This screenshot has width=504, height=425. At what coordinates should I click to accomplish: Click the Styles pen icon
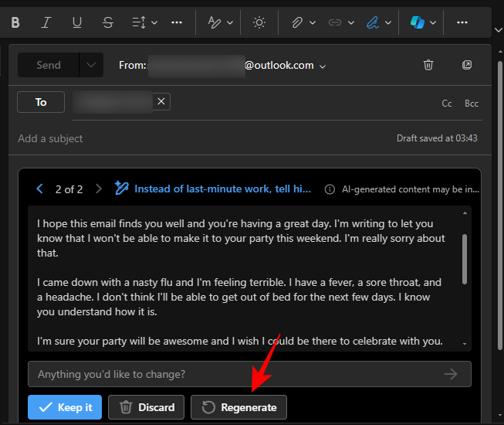(x=214, y=22)
